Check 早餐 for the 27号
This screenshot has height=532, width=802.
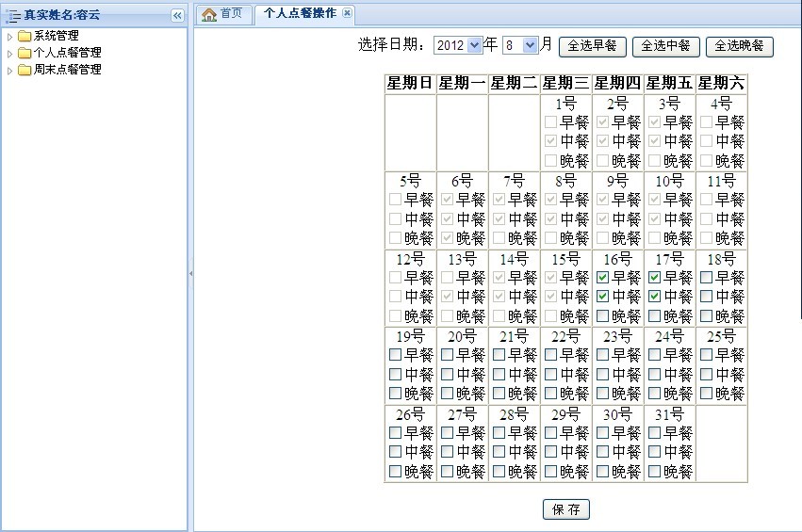(447, 433)
